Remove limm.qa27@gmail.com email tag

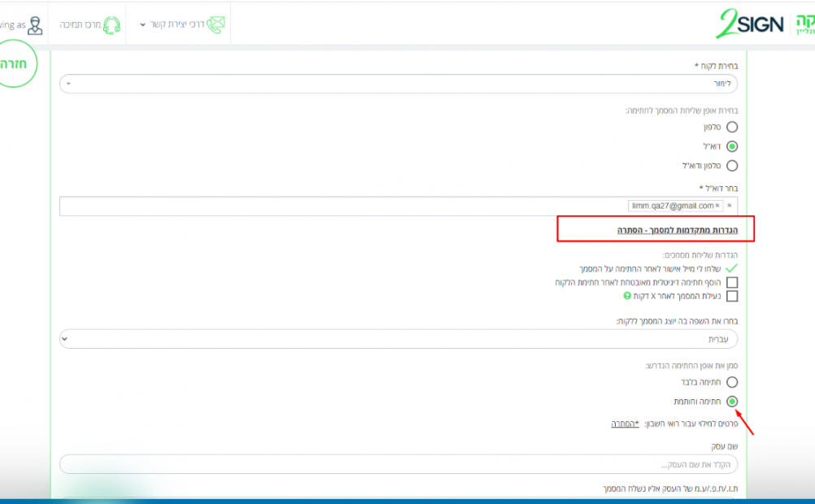click(717, 206)
